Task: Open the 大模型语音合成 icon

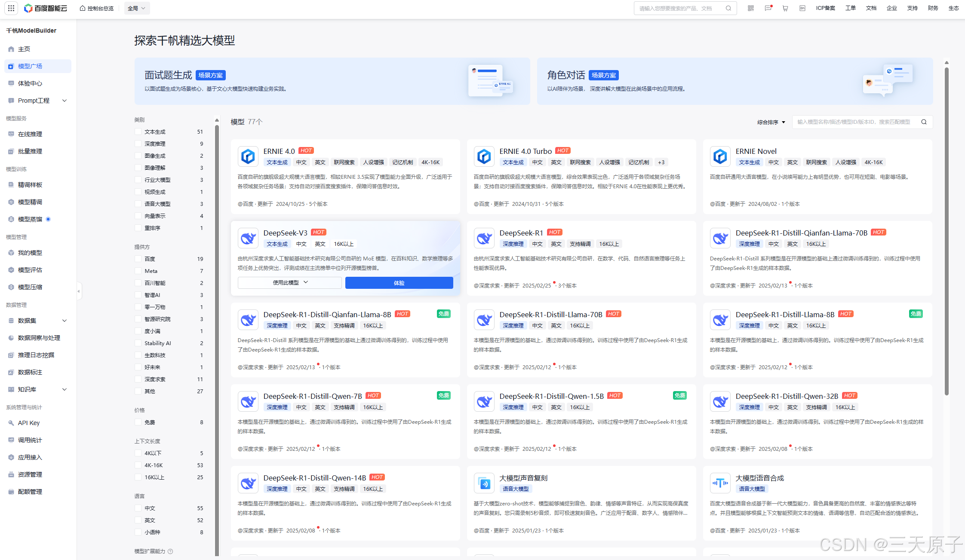Action: (720, 483)
